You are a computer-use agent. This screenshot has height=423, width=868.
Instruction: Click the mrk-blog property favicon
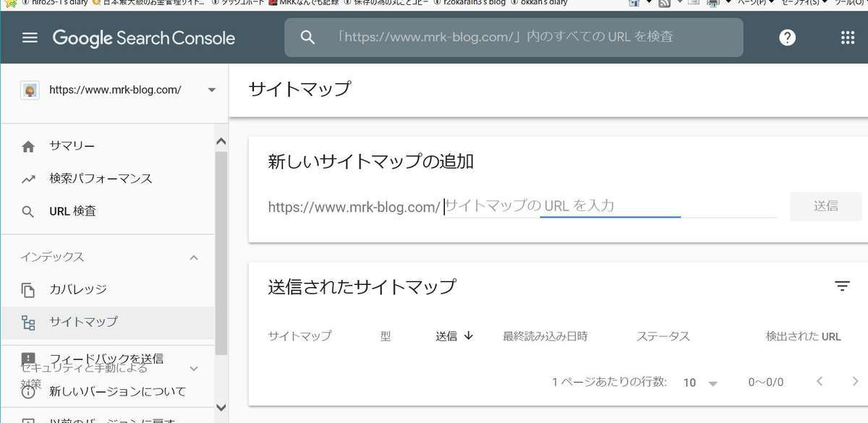[x=30, y=90]
